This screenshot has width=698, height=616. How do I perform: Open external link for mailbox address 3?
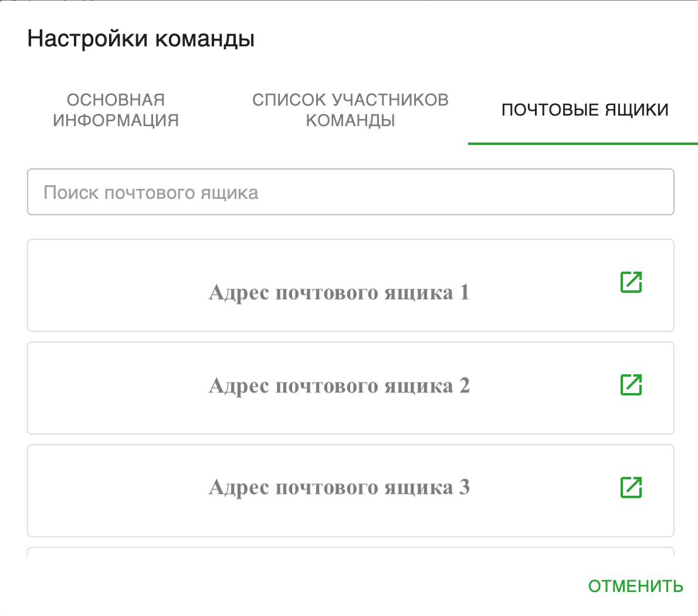pos(631,488)
